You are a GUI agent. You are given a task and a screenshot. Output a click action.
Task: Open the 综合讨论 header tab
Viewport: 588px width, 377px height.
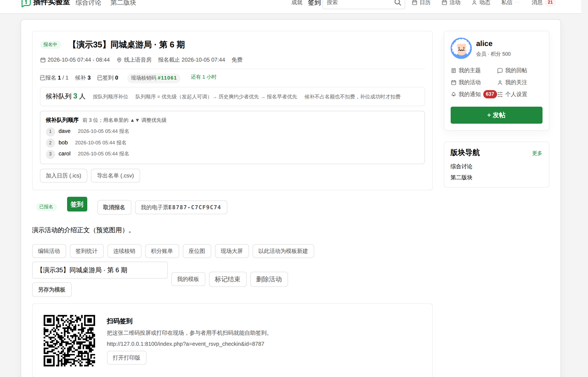tap(88, 3)
